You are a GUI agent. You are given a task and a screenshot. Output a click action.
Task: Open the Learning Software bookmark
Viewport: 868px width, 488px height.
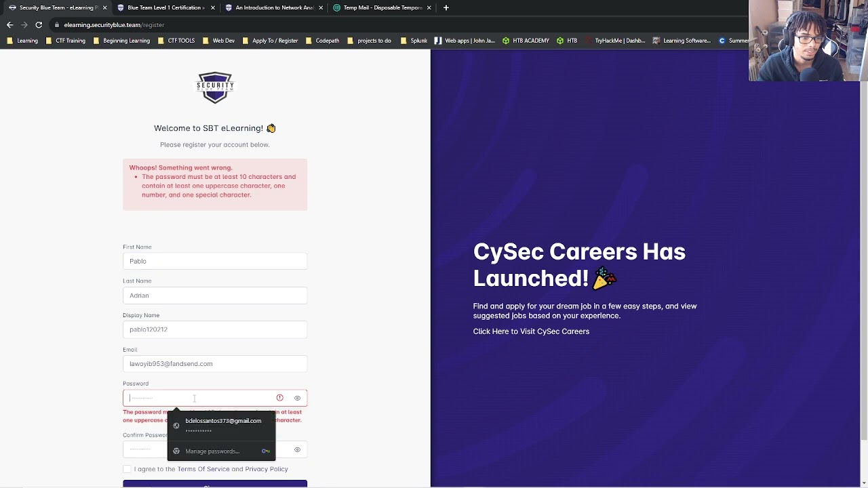point(682,41)
